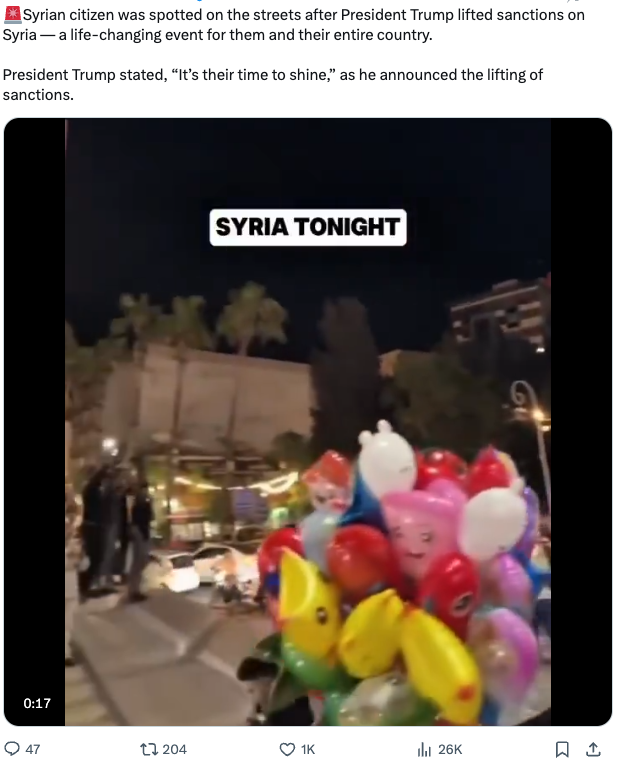Like the tweet with the heart icon
622x769 pixels.
tap(287, 749)
